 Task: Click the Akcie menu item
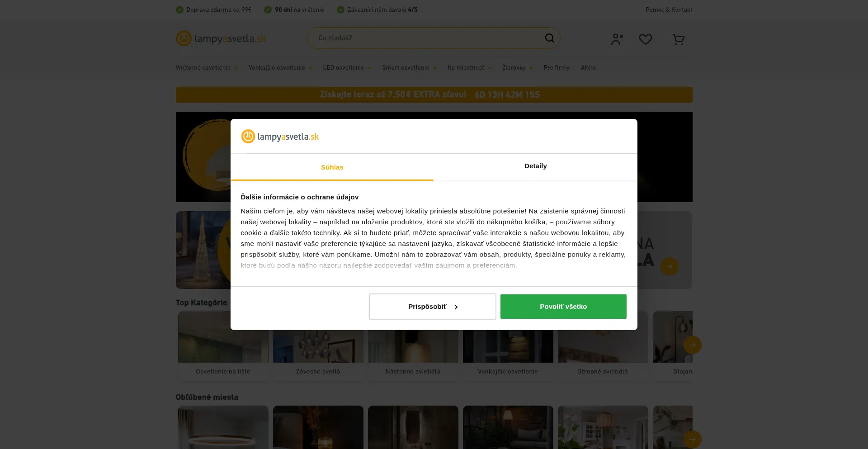coord(588,68)
